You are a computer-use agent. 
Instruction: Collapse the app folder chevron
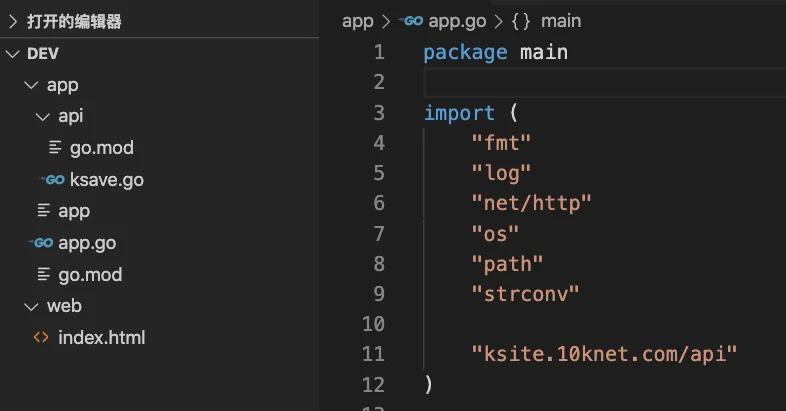tap(30, 85)
